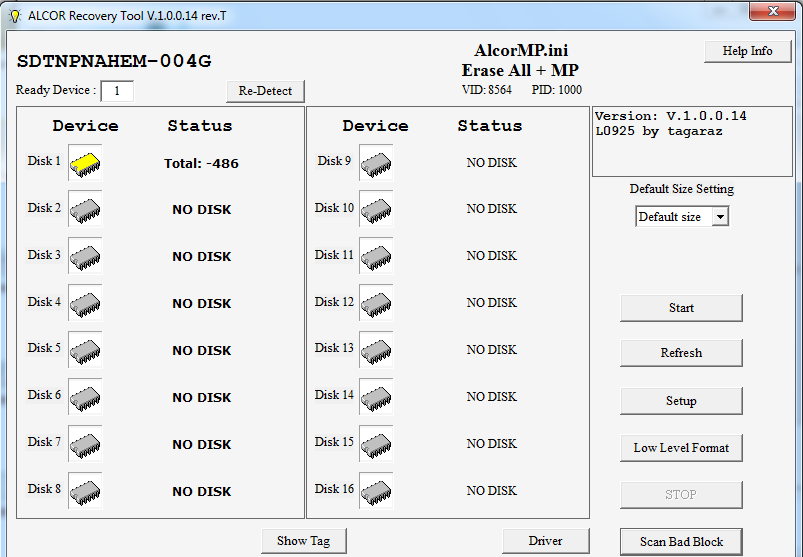Screen dimensions: 803x557
Task: Run Low Level Format
Action: click(x=681, y=448)
